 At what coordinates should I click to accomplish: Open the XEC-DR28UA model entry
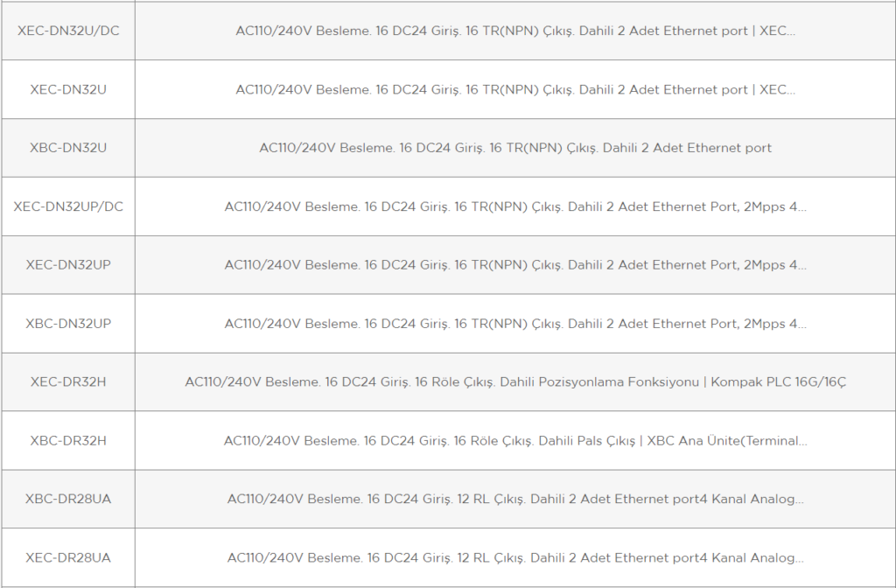click(68, 557)
